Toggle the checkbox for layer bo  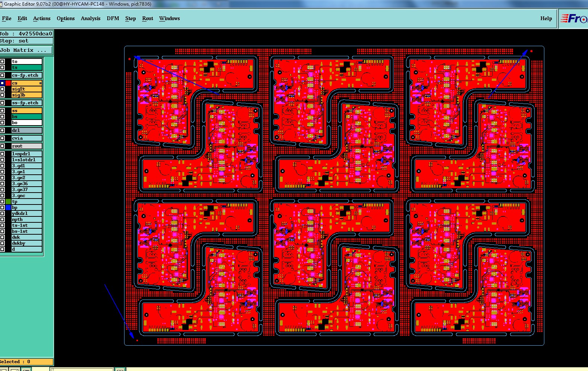pyautogui.click(x=2, y=123)
